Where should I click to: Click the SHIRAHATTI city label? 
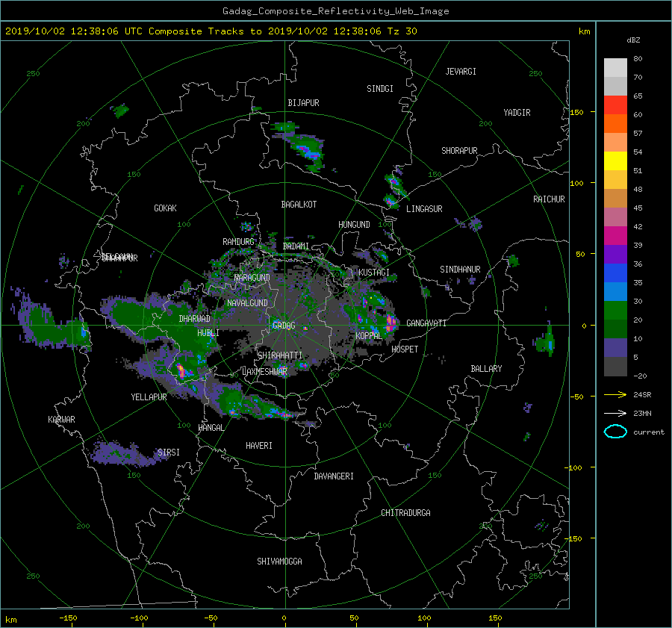tap(280, 355)
